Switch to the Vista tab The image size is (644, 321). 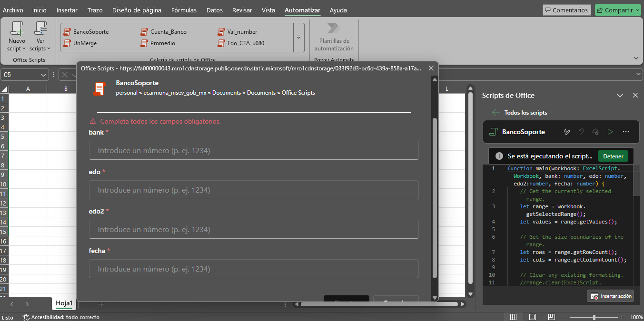(268, 10)
